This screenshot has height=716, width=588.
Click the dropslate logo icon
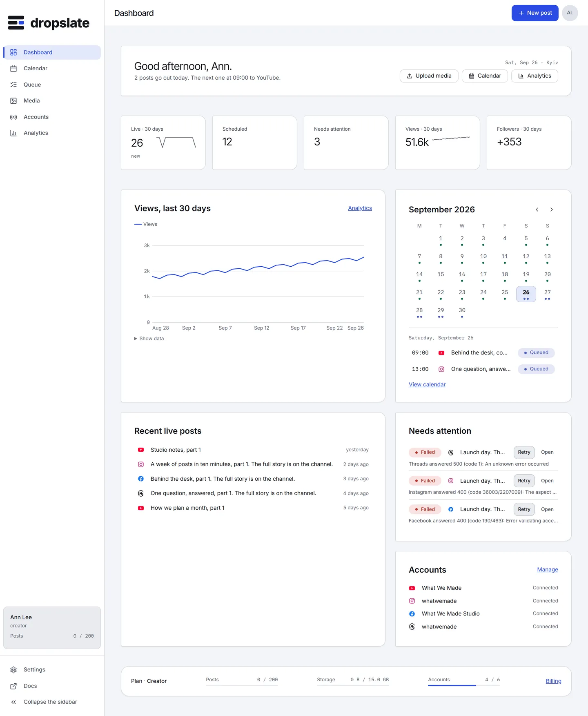click(16, 23)
